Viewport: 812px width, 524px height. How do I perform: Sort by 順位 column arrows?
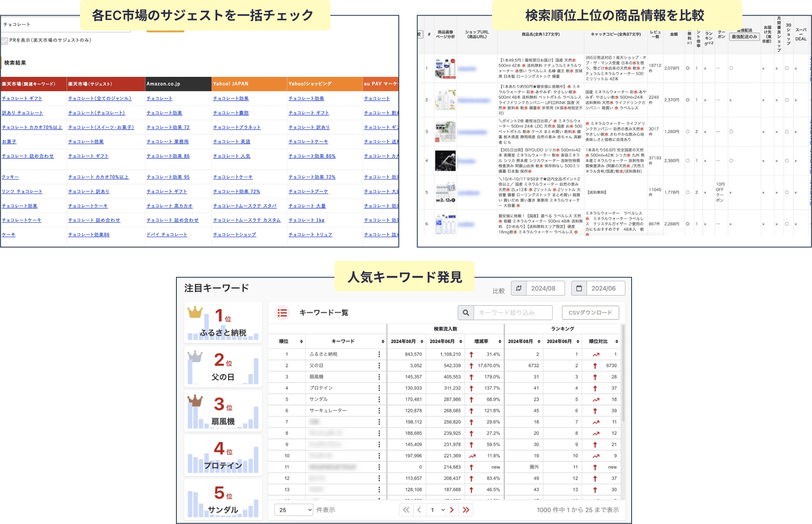pos(301,341)
